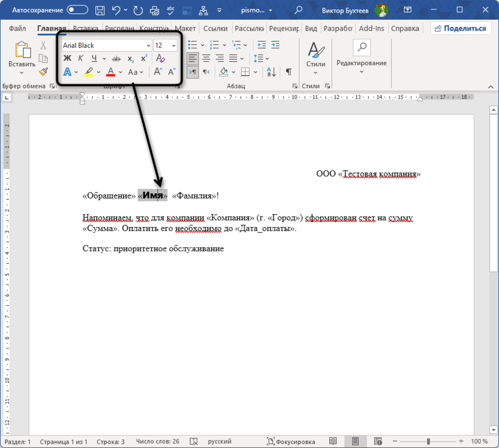Open the search magnifier in the title bar
This screenshot has width=499, height=448.
(298, 11)
